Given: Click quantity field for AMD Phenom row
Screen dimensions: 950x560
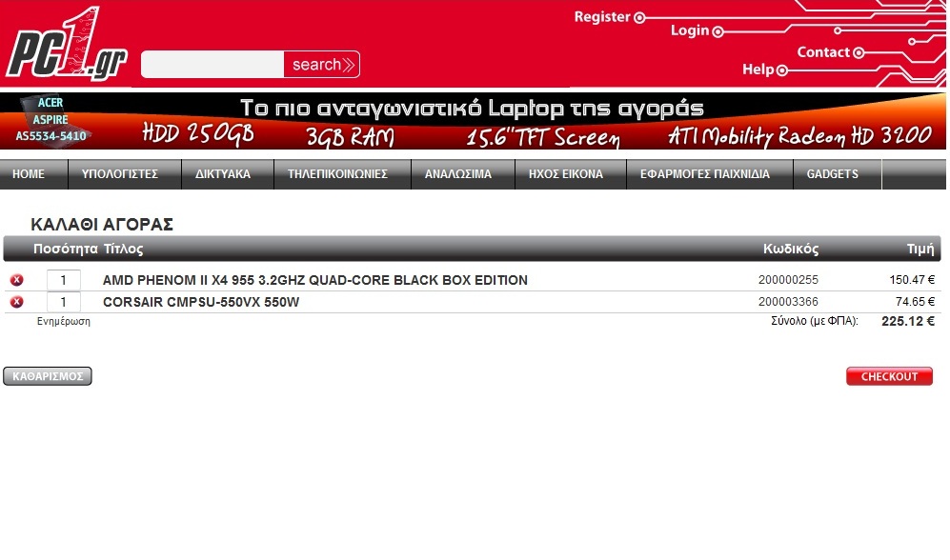Looking at the screenshot, I should pos(64,280).
